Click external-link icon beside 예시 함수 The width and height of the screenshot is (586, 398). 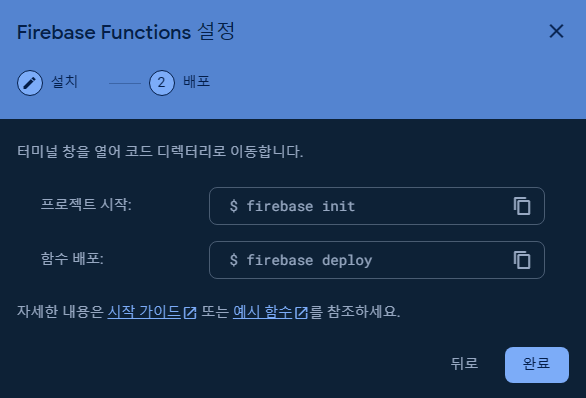tap(301, 312)
